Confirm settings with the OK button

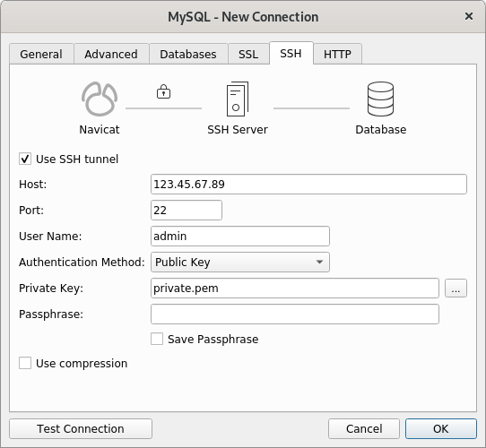pos(441,429)
